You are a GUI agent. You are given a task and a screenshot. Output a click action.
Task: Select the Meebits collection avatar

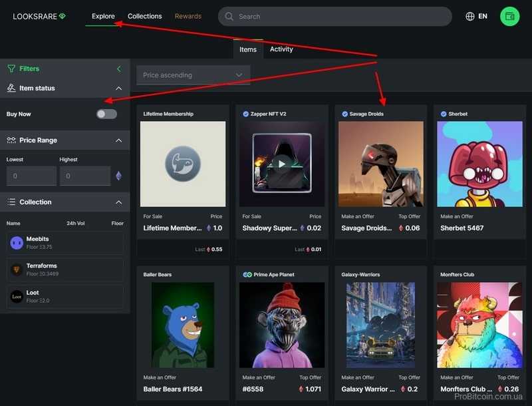pyautogui.click(x=17, y=243)
